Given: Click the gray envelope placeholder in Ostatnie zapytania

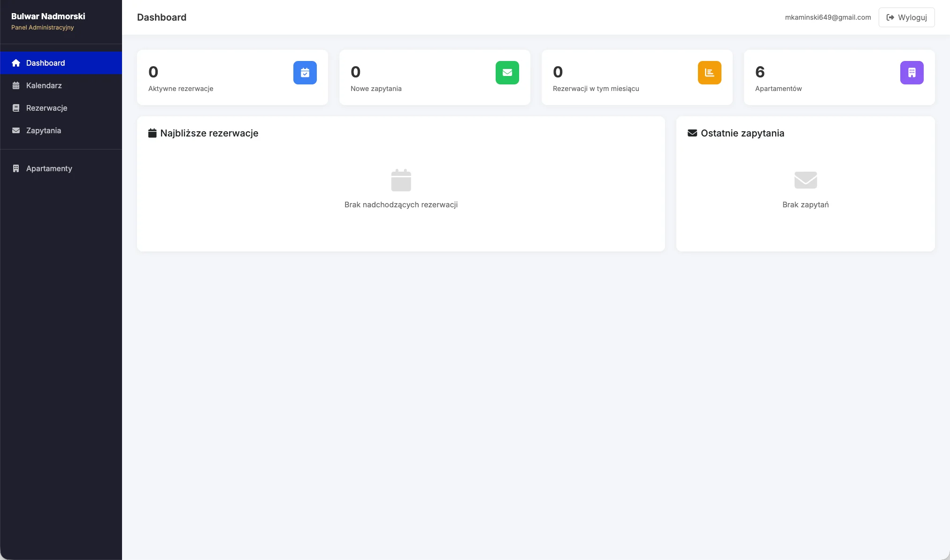Looking at the screenshot, I should [x=805, y=180].
